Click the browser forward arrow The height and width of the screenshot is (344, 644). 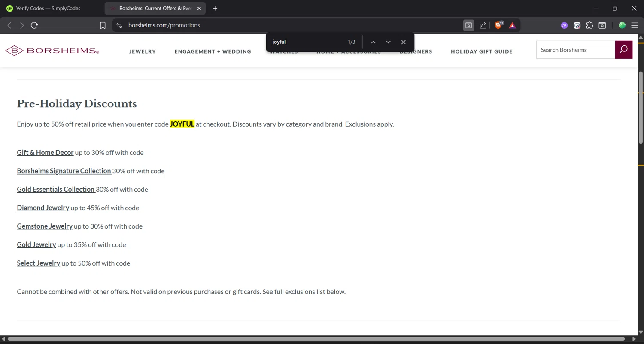click(x=21, y=25)
